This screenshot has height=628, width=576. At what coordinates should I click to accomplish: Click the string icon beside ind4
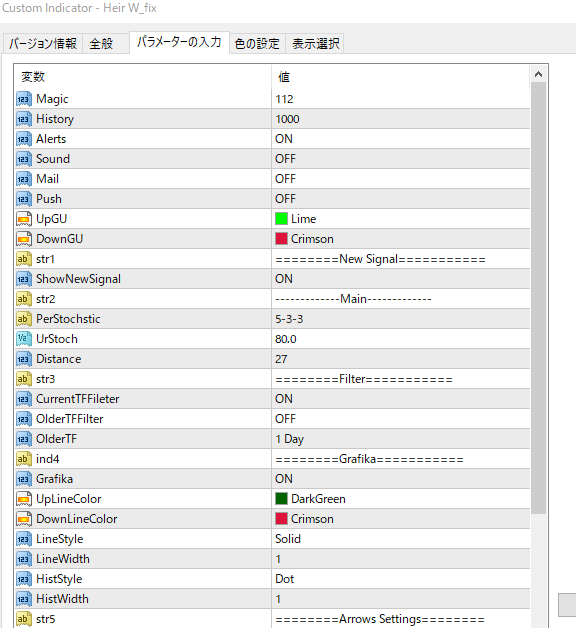pos(24,459)
